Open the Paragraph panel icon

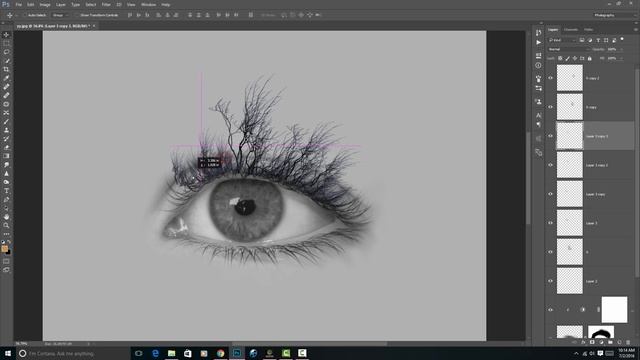point(538,124)
